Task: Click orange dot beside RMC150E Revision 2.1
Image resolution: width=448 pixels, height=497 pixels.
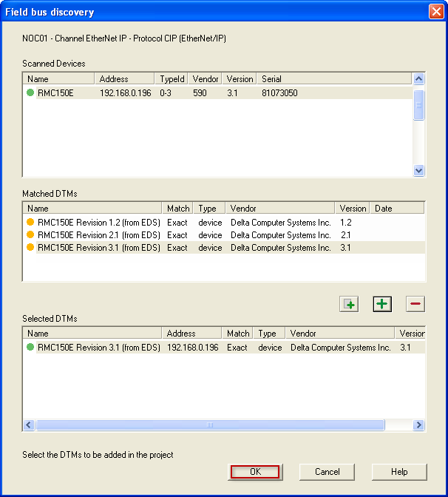Action: point(30,235)
